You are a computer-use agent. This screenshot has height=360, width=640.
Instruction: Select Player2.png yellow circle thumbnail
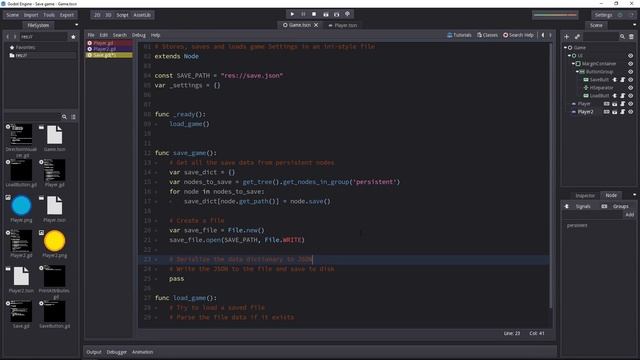tap(54, 241)
